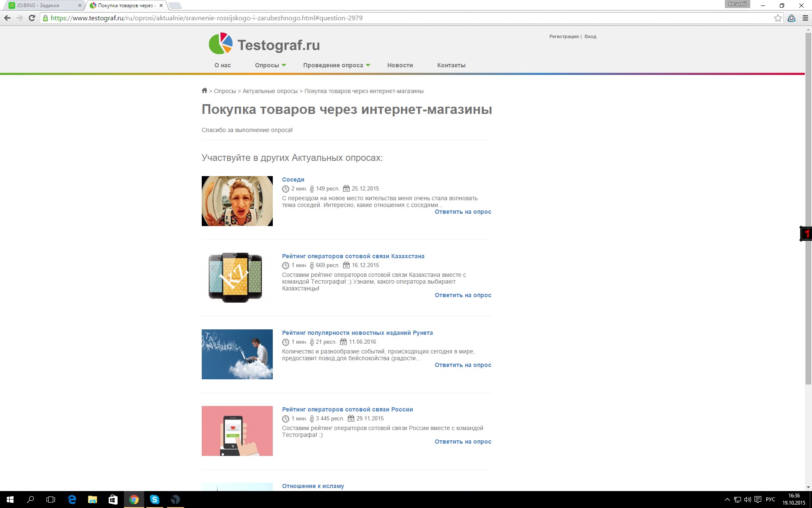The image size is (812, 508).
Task: Open the Соседи survey link
Action: pos(293,179)
